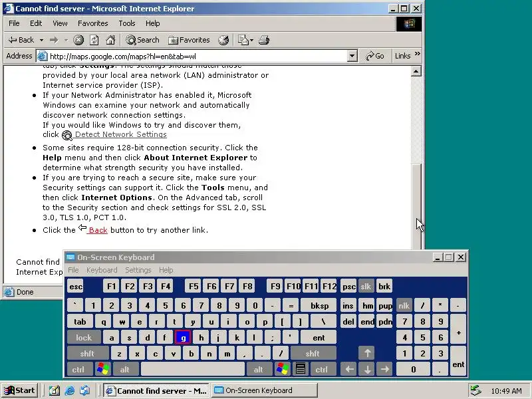Click the Forward arrow in the toolbar
Viewport: 532px width, 399px height.
[54, 40]
